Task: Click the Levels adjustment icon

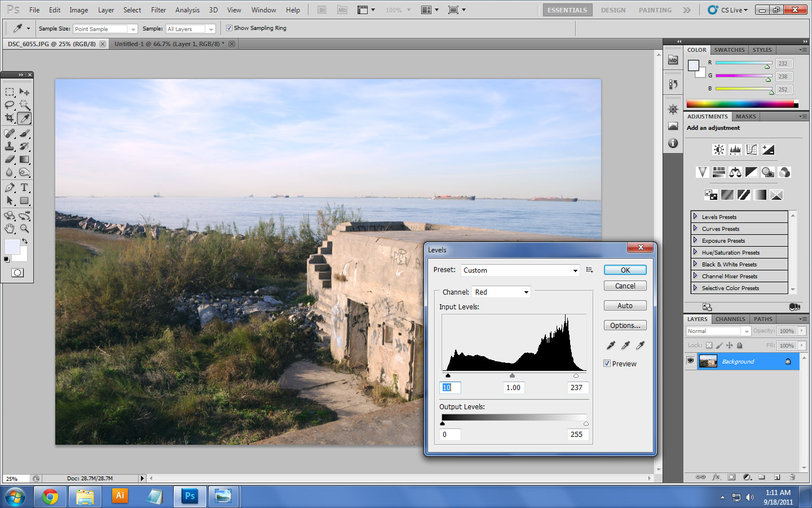Action: click(x=735, y=150)
